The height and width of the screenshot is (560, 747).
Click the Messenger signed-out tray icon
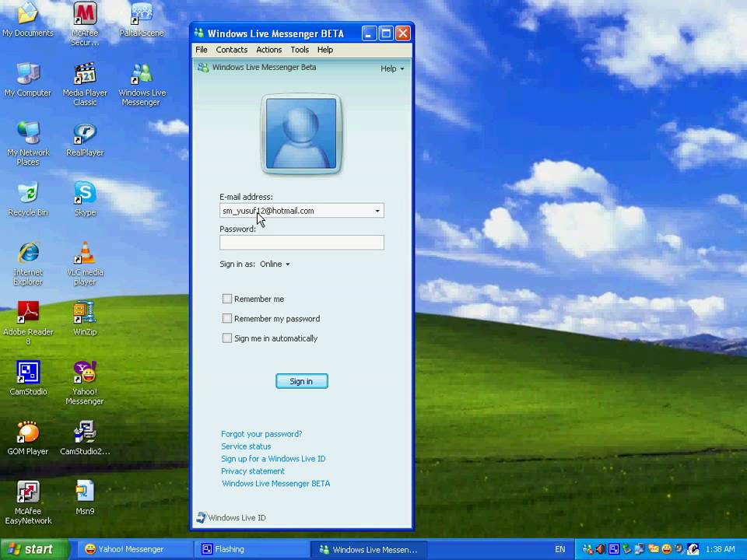(x=588, y=549)
